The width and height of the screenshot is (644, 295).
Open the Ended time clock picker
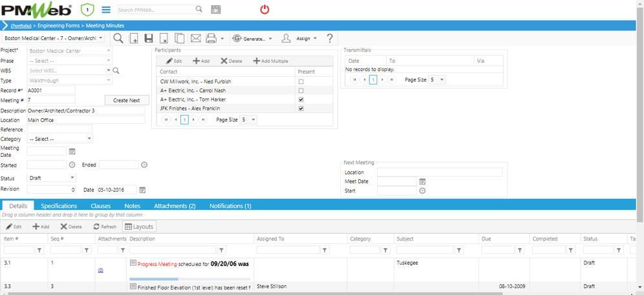(144, 165)
